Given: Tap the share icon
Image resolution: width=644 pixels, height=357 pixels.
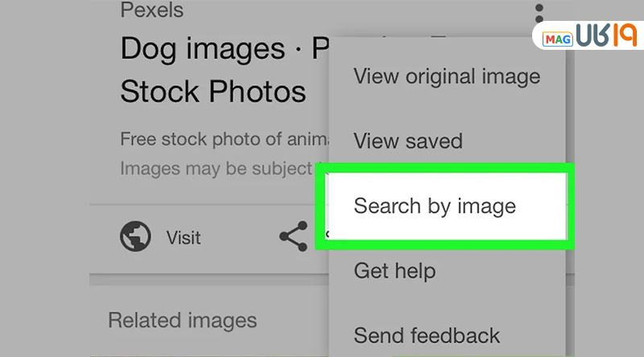Looking at the screenshot, I should 293,237.
